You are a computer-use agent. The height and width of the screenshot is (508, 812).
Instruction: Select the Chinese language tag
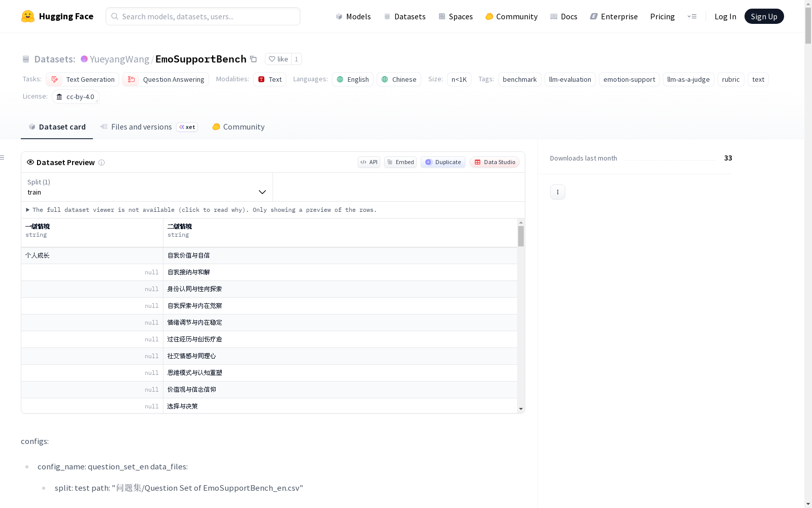399,79
